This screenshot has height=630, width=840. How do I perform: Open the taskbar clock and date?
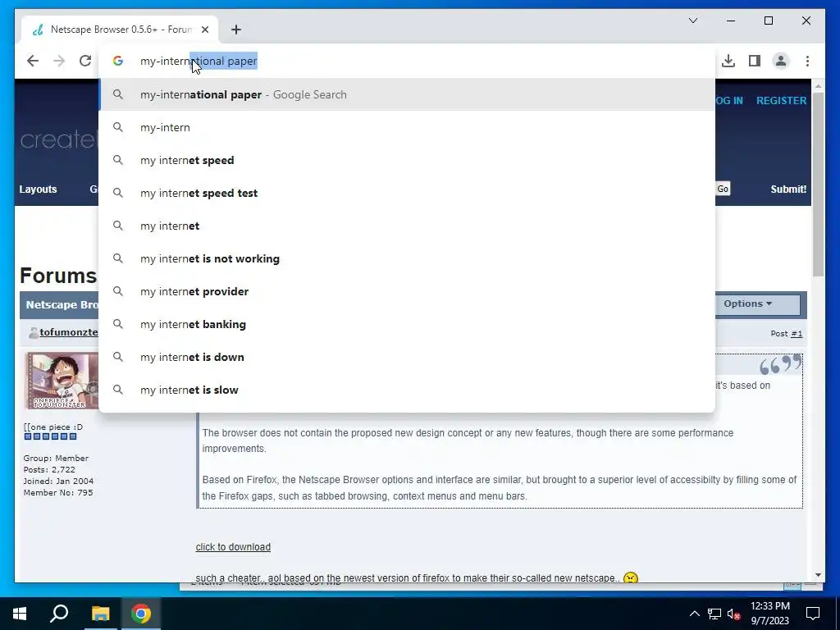point(769,614)
